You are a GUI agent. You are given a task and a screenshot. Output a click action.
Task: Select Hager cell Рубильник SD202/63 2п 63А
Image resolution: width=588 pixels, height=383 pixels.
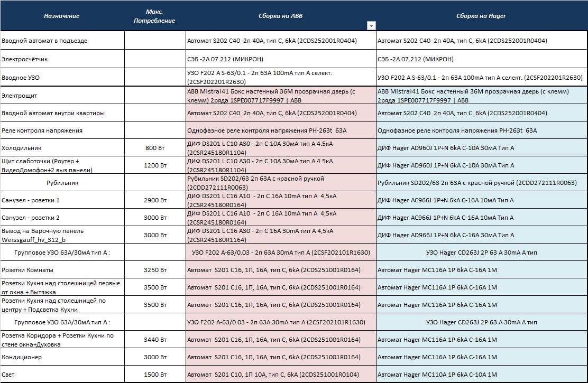pos(482,182)
